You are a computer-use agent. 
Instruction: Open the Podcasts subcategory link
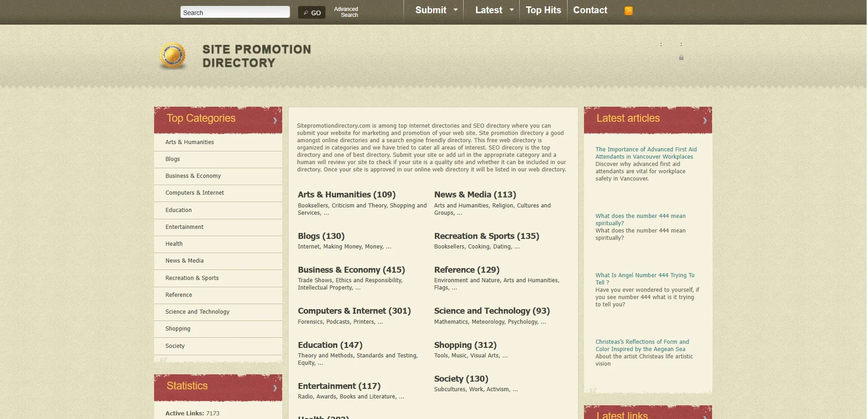click(338, 322)
